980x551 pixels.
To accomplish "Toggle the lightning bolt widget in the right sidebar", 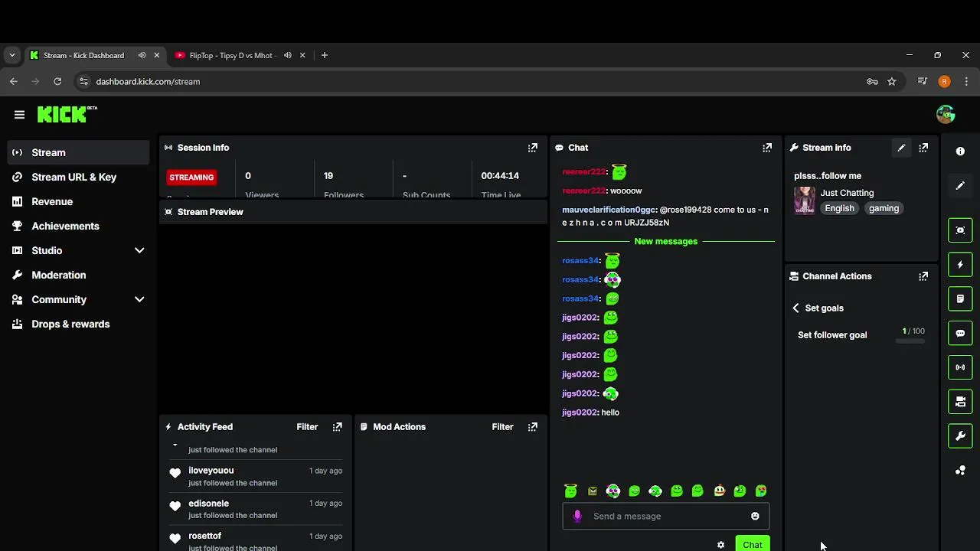I will [x=960, y=264].
